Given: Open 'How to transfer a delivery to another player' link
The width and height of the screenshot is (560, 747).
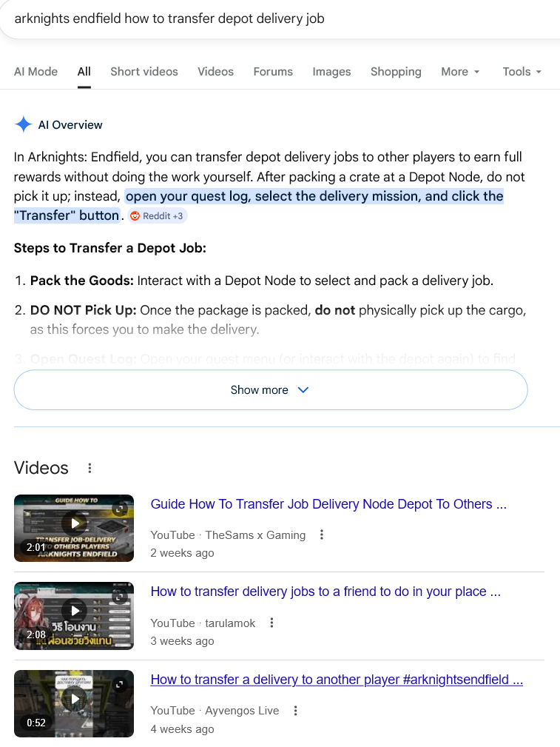Looking at the screenshot, I should 337,680.
